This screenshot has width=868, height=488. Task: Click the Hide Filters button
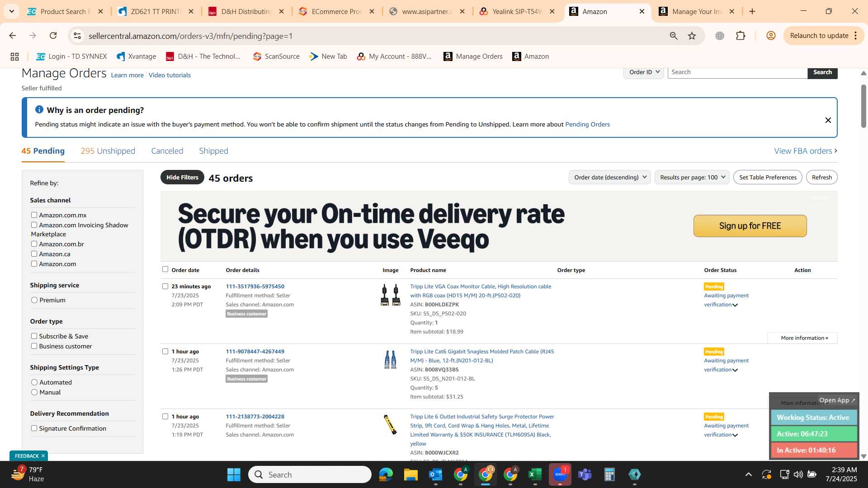182,177
